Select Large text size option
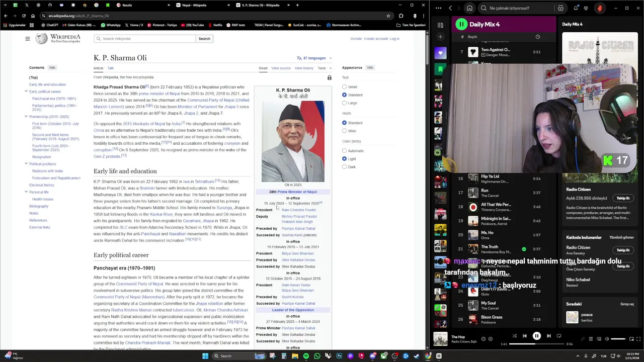644x362 pixels. pyautogui.click(x=345, y=103)
